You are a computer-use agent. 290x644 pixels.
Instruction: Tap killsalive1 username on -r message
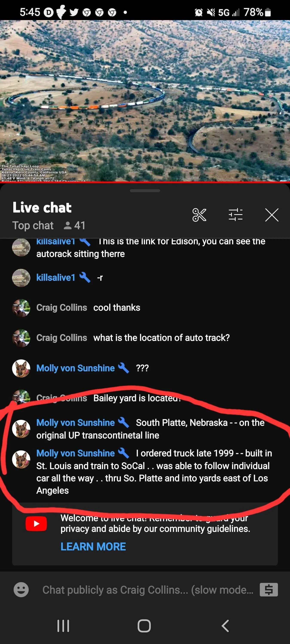(x=56, y=278)
